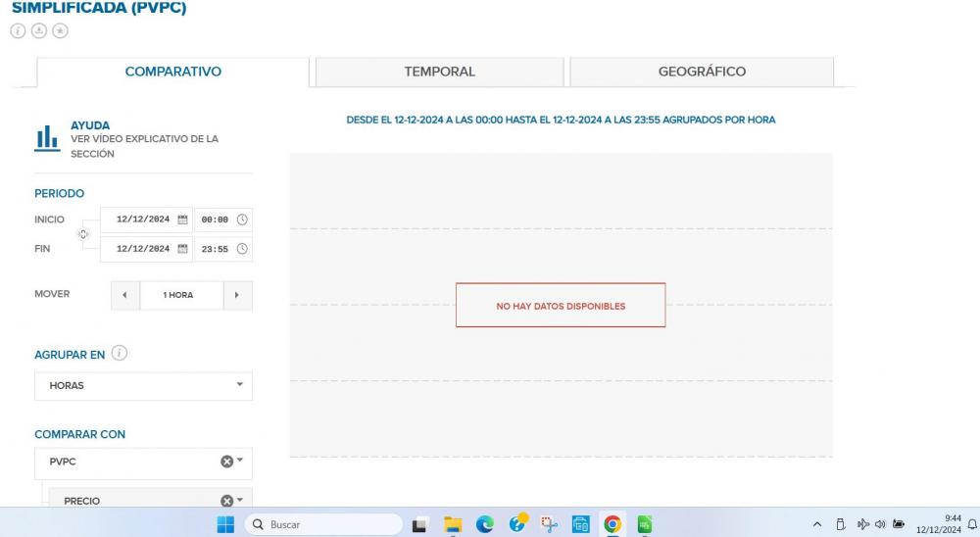Viewport: 980px width, 537px height.
Task: Click the airplane mode network tray icon
Action: pyautogui.click(x=862, y=524)
